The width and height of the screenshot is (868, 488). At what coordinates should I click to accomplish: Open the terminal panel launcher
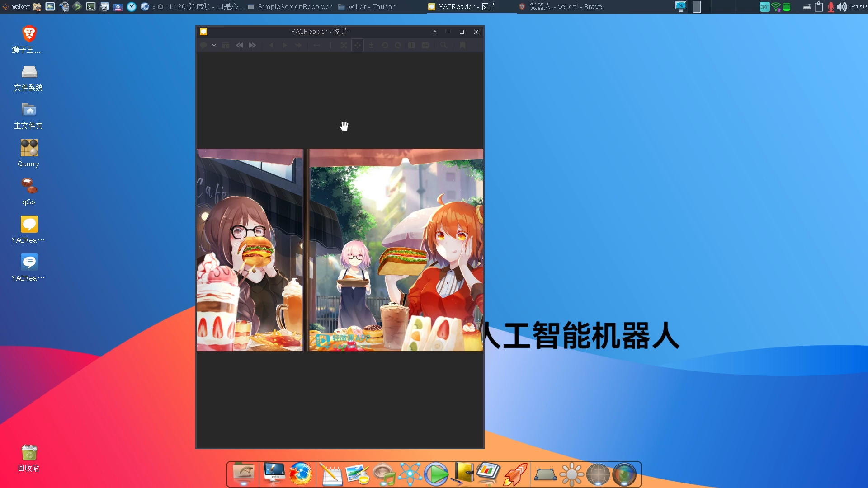[x=91, y=7]
